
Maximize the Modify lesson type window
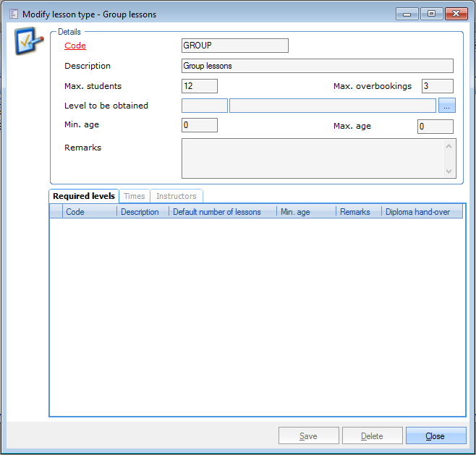tap(431, 13)
